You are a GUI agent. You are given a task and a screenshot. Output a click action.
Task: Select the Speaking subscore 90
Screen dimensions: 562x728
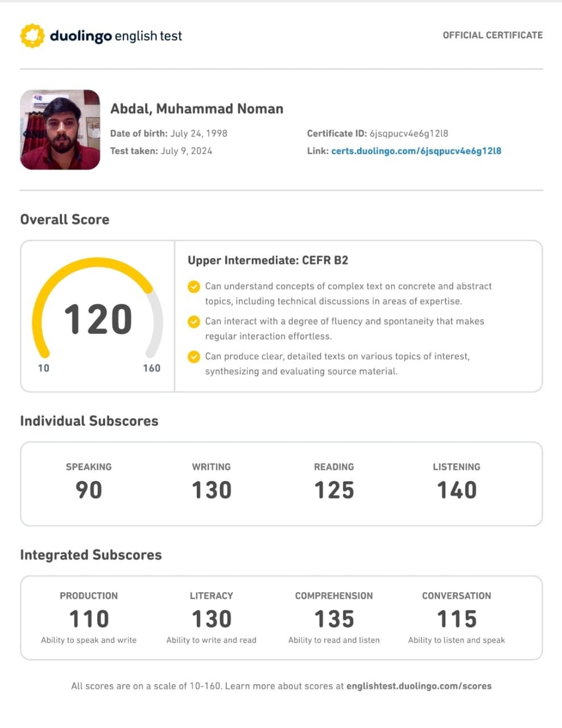coord(89,490)
